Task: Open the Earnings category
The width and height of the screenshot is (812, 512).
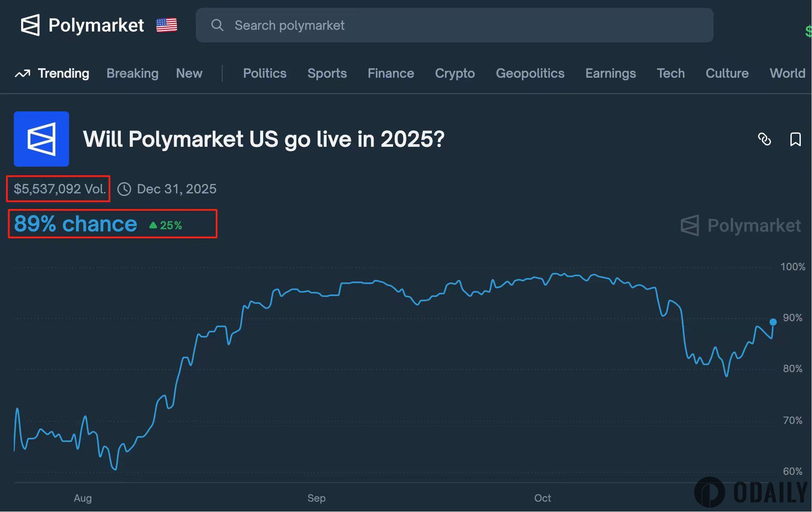Action: [x=611, y=73]
